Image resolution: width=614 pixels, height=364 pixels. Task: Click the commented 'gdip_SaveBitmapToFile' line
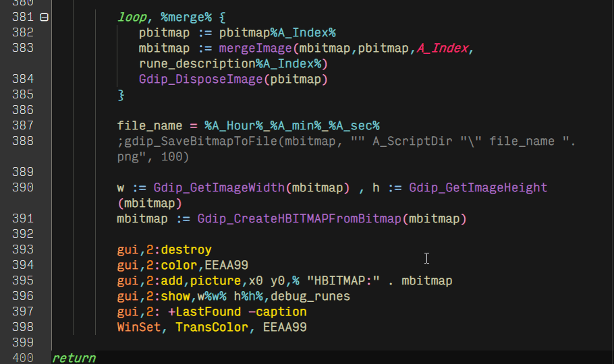pyautogui.click(x=346, y=149)
